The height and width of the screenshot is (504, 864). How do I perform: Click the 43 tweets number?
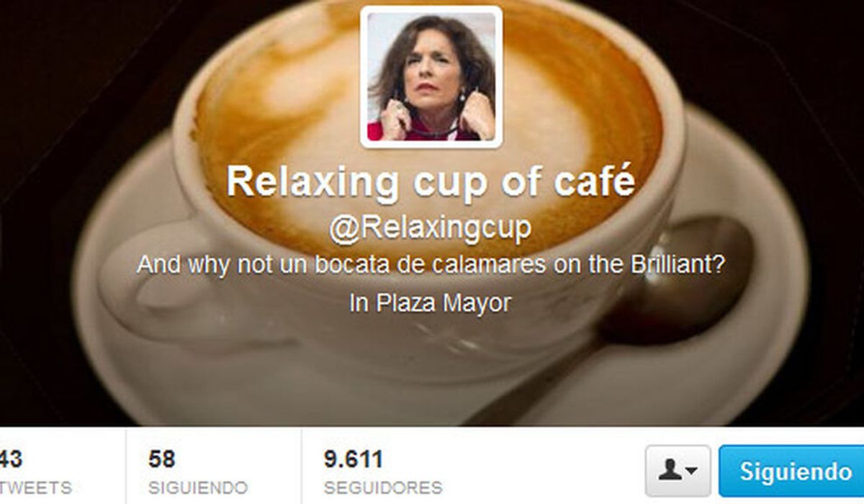point(10,459)
